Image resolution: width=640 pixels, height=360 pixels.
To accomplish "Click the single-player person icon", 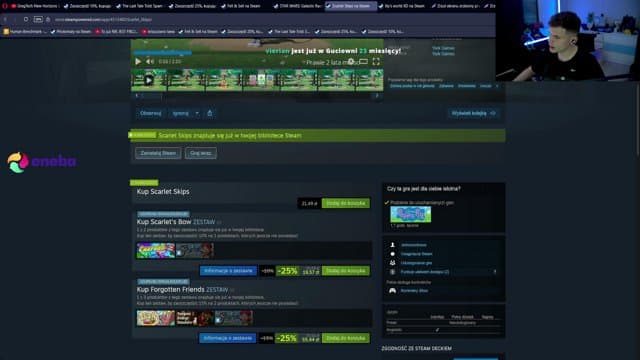I will coord(393,245).
